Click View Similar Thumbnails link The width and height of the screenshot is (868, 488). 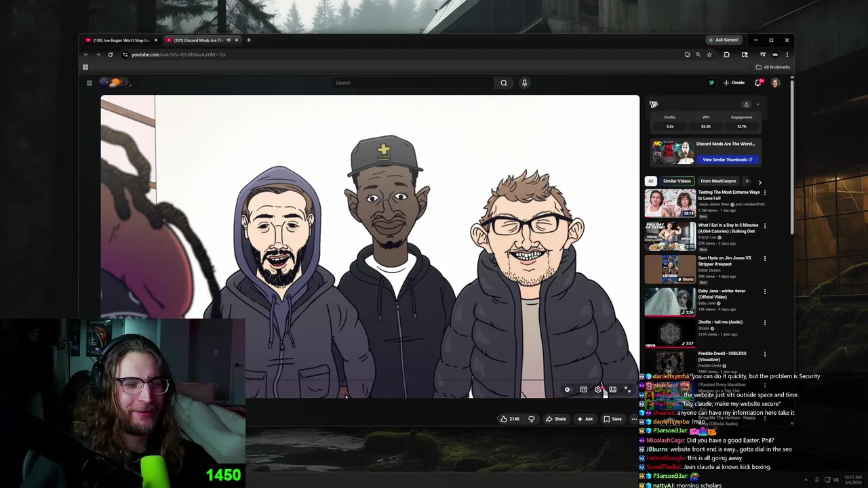tap(727, 159)
